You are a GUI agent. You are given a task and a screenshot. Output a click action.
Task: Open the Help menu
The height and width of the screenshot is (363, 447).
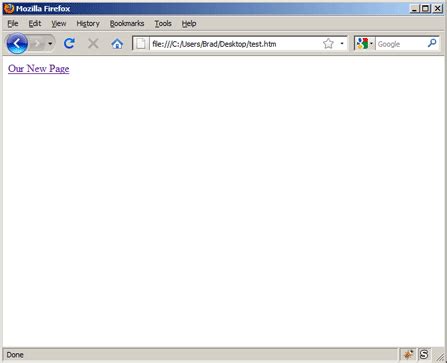[x=189, y=24]
